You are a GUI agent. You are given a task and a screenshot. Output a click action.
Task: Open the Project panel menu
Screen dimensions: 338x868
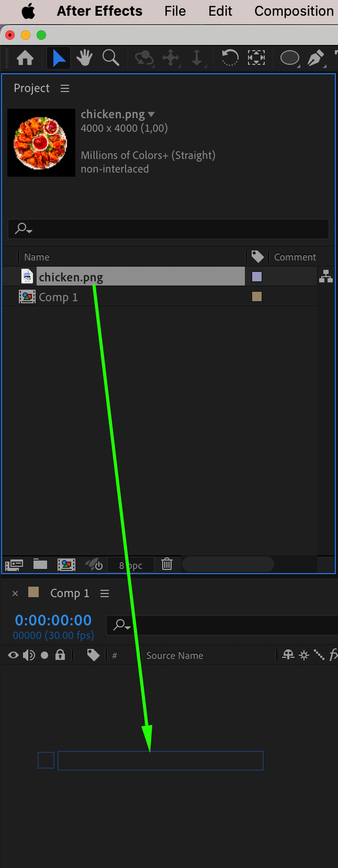[65, 88]
